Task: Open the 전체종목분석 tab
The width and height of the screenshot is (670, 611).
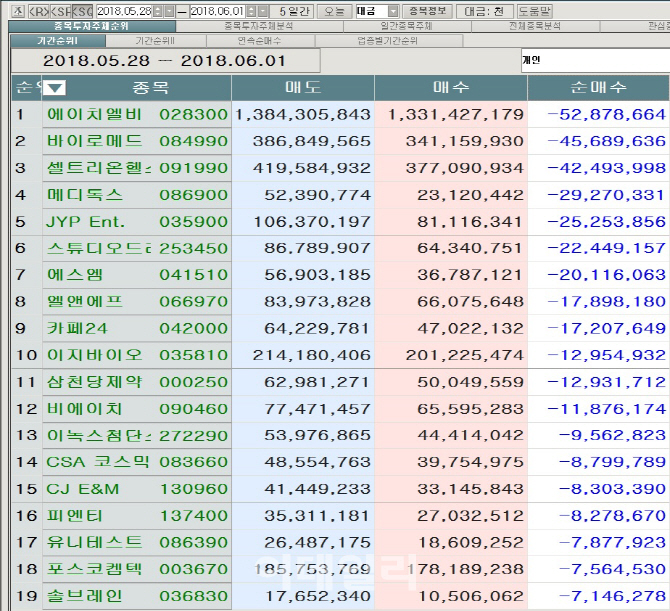Action: coord(535,26)
